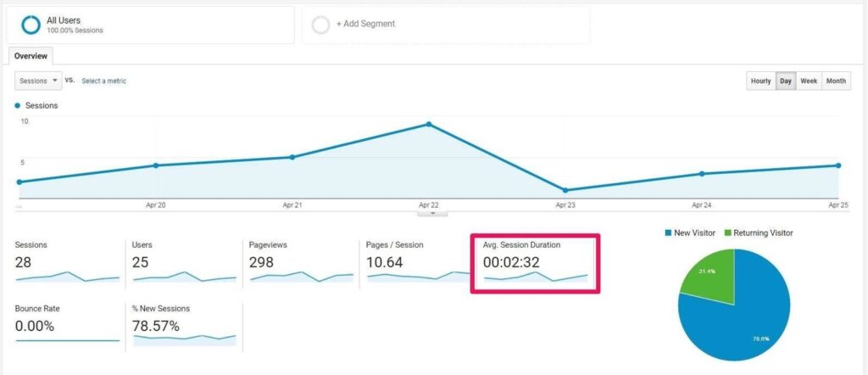Switch chart to Week view
The height and width of the screenshot is (375, 868).
[x=809, y=81]
